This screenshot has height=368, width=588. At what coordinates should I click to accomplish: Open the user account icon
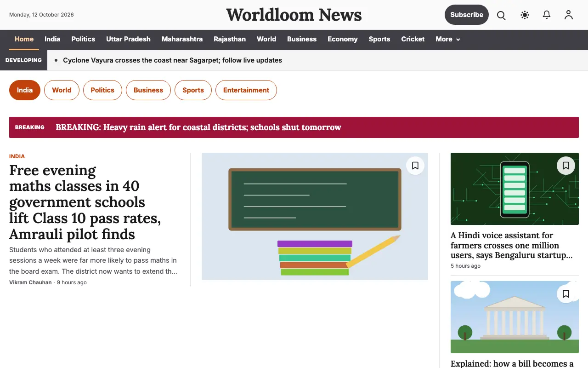(x=569, y=15)
